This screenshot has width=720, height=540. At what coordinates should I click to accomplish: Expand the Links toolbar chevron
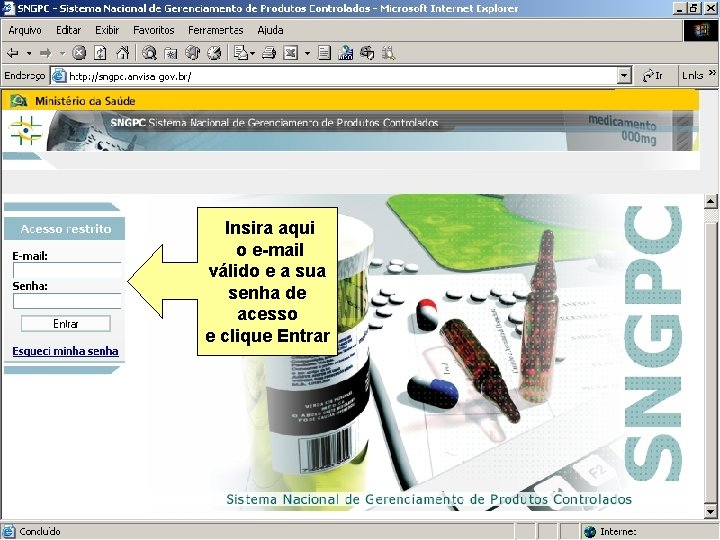(712, 73)
